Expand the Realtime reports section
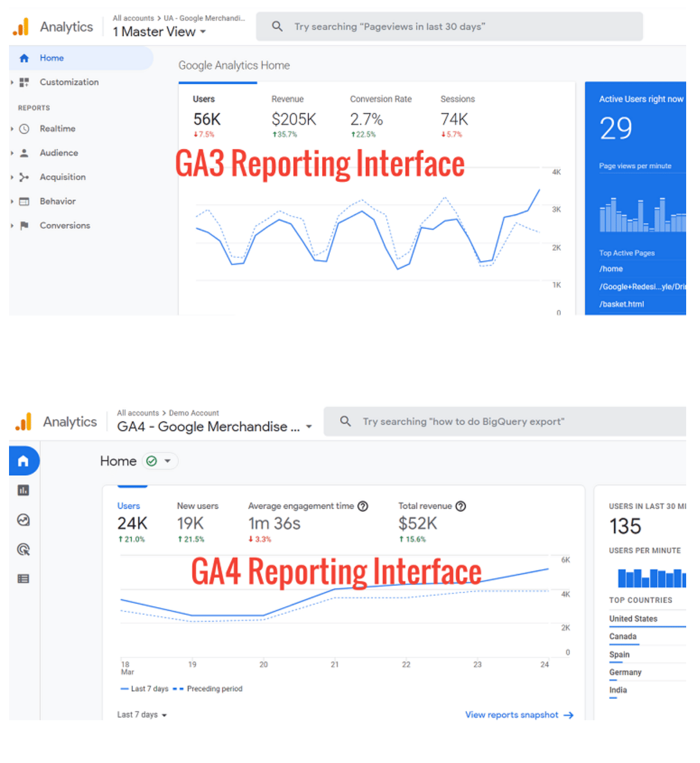 tap(57, 129)
